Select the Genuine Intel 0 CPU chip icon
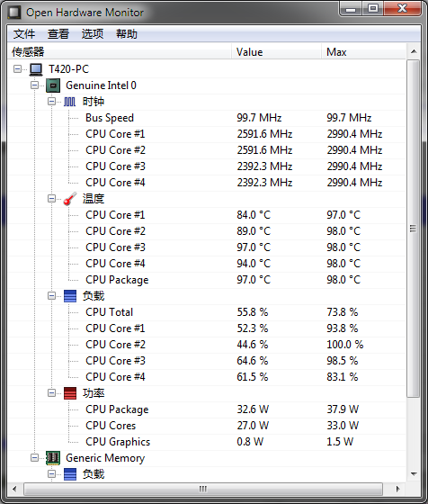Screen dimensions: 428x504 click(x=53, y=85)
